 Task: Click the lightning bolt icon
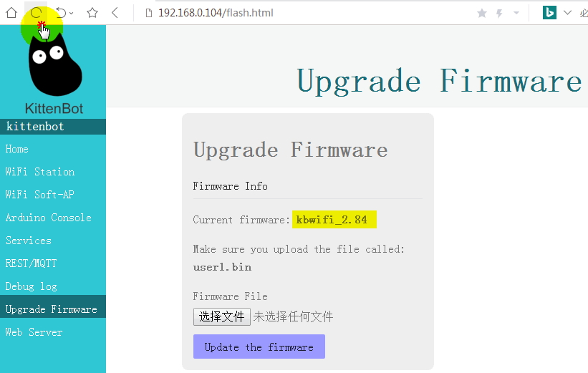(499, 14)
